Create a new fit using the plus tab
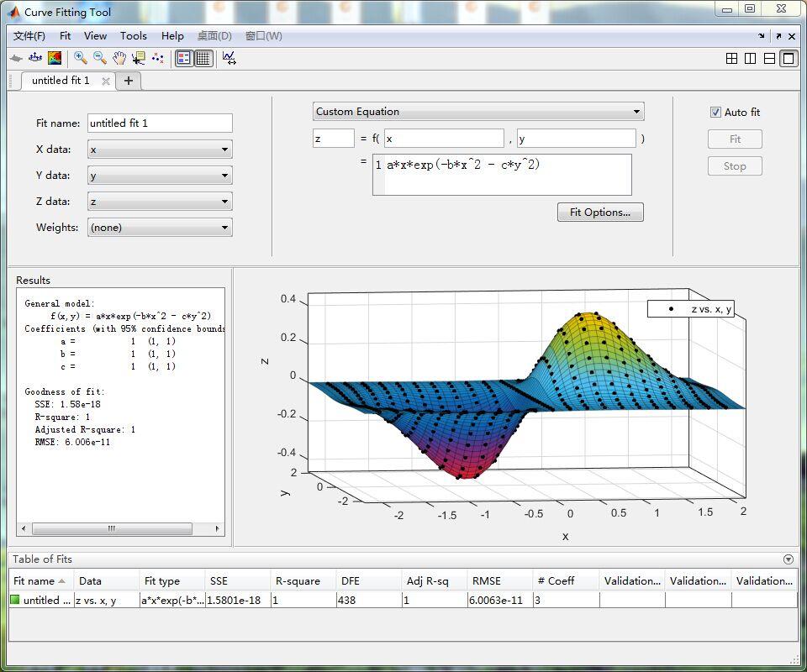 point(128,81)
